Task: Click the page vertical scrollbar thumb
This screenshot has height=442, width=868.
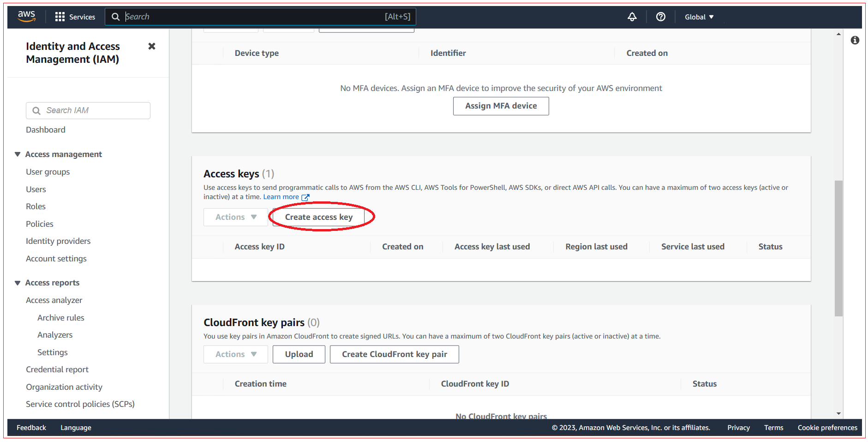Action: pyautogui.click(x=838, y=248)
